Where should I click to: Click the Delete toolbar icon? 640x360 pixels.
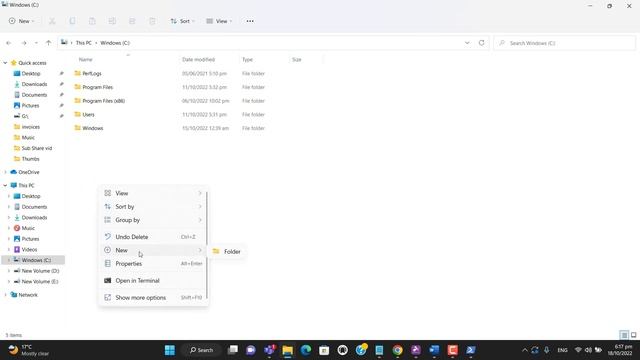tap(152, 21)
